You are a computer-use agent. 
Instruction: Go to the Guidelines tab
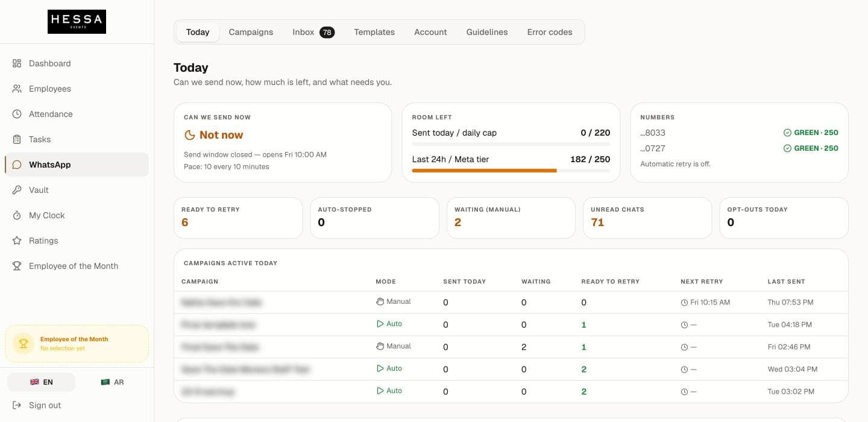(487, 32)
